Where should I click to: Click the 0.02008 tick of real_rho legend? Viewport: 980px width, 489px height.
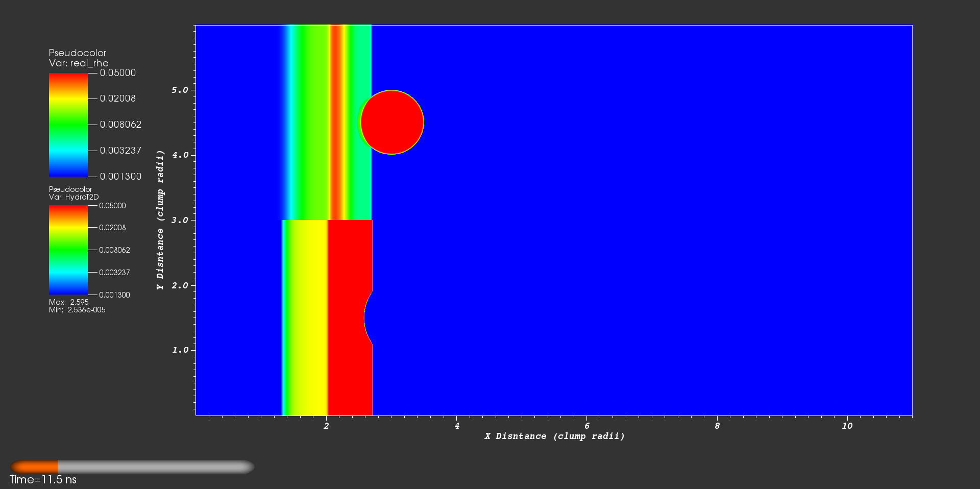tap(118, 99)
